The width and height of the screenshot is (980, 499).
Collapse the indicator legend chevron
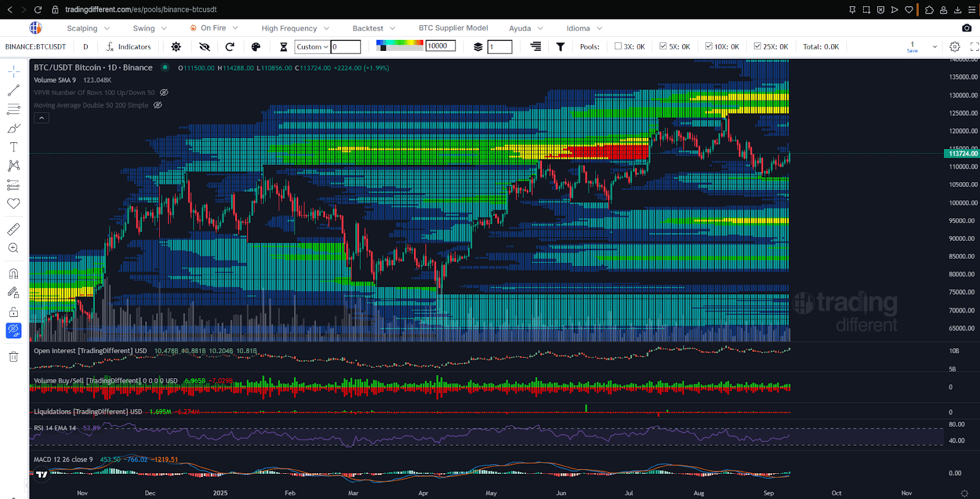(42, 118)
